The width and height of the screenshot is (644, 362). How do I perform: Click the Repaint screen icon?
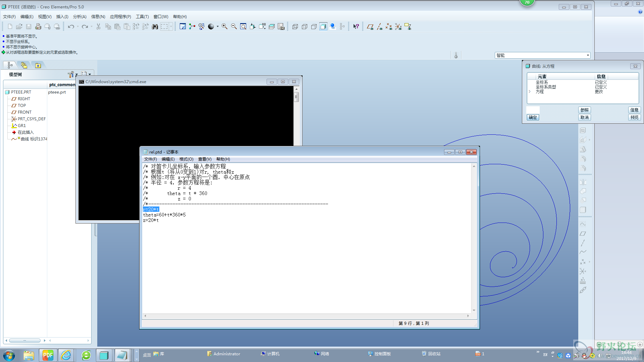(x=183, y=26)
